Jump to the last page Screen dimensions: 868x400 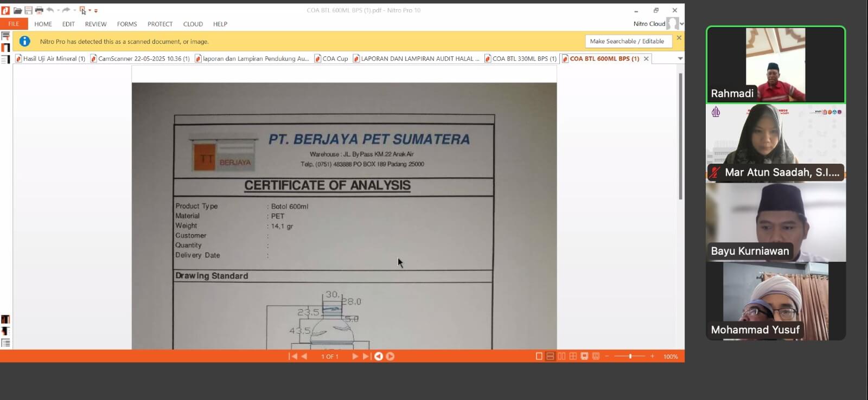point(366,356)
